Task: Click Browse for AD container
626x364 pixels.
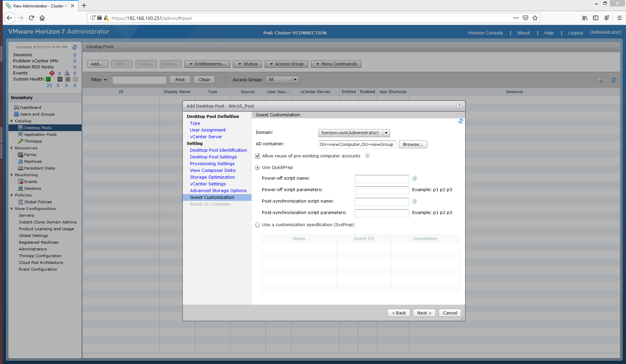Action: point(413,145)
